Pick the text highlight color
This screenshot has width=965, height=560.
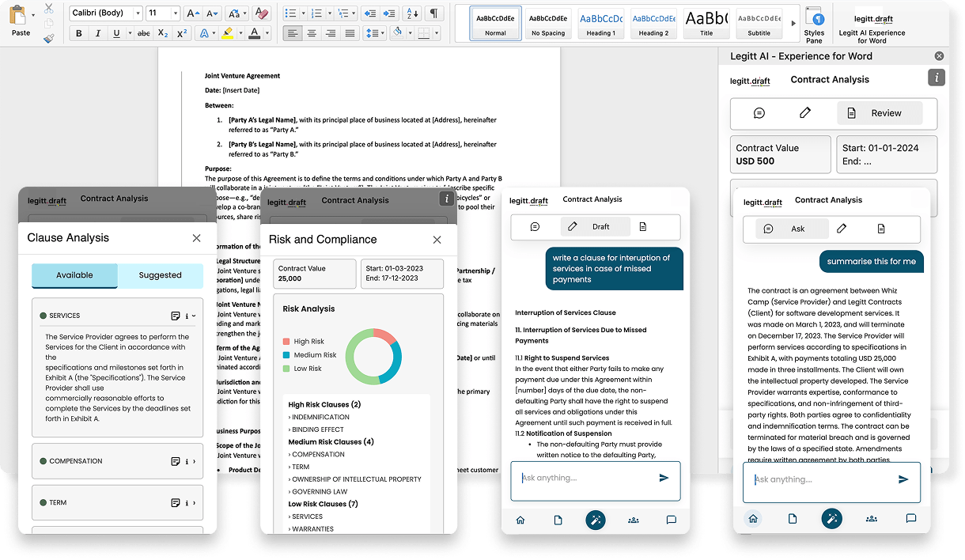[x=227, y=33]
